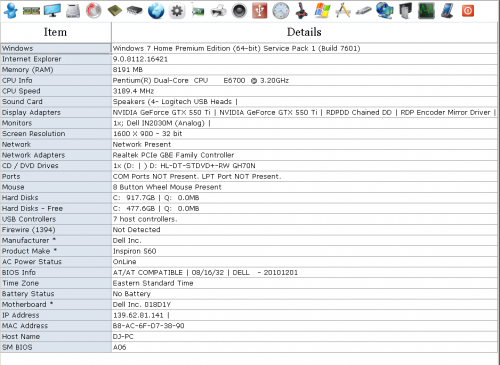500x365 pixels.
Task: Open the red CD disc icon
Action: coord(94,11)
